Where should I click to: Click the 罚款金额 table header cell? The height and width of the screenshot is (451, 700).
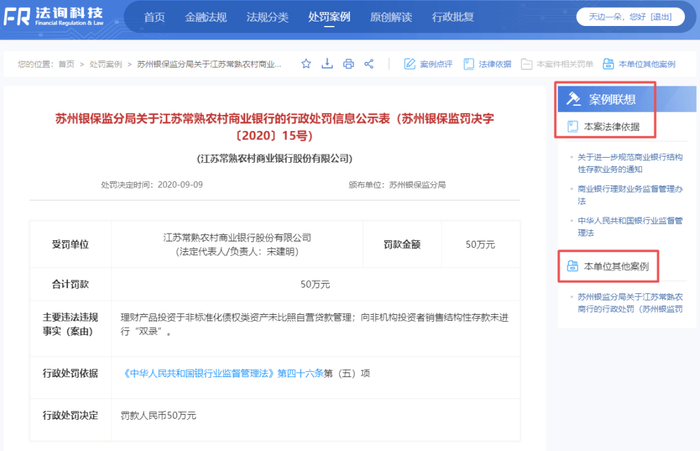tap(402, 244)
